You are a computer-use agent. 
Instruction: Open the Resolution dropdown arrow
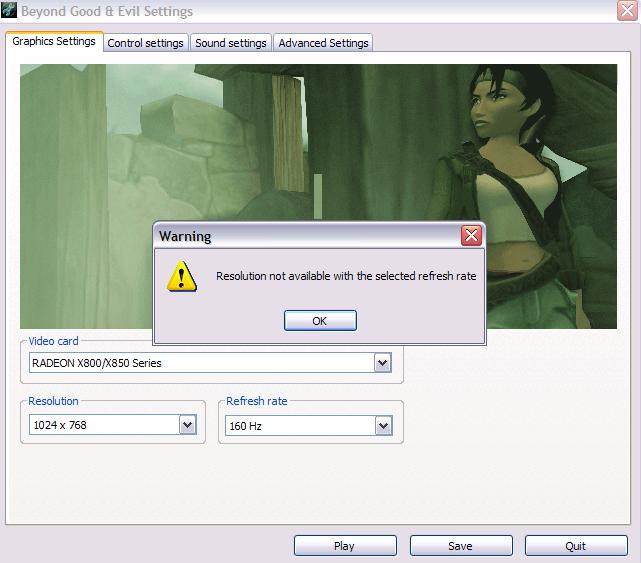point(188,425)
